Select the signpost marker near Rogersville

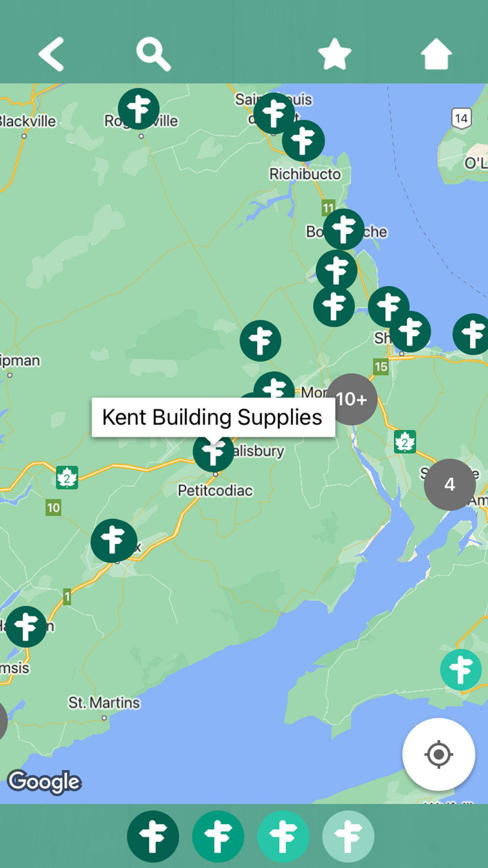139,109
